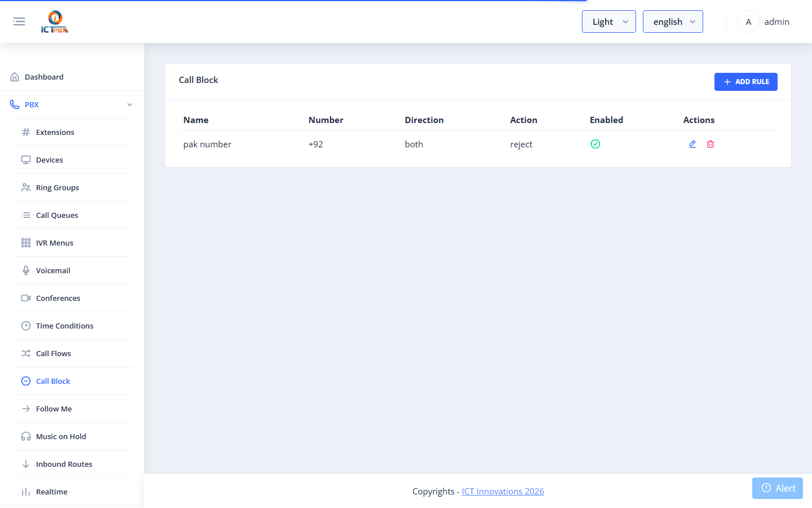Open Voicemail microphone icon item
The width and height of the screenshot is (812, 508).
26,270
